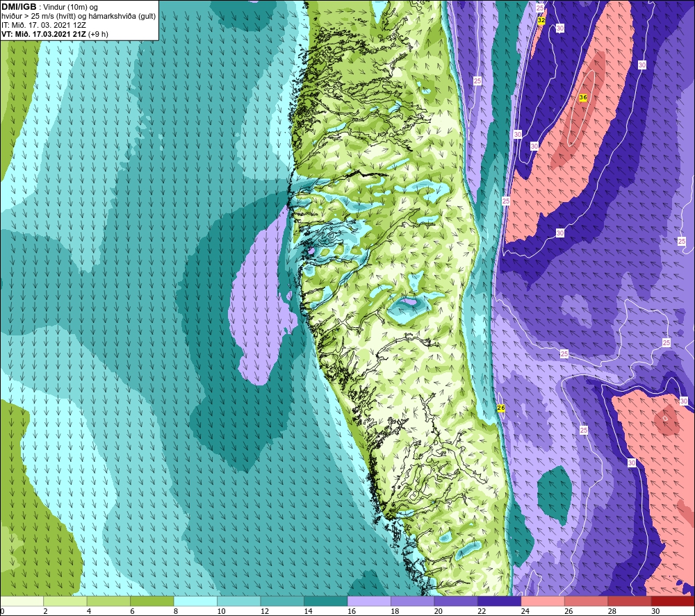Select the 2–4 m/s light green swatch
This screenshot has width=695, height=616.
click(65, 601)
